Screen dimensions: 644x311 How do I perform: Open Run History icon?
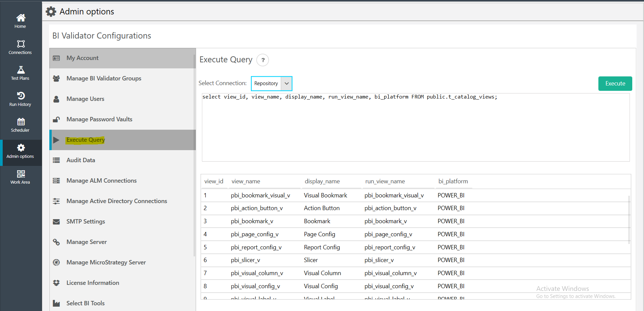pos(21,96)
